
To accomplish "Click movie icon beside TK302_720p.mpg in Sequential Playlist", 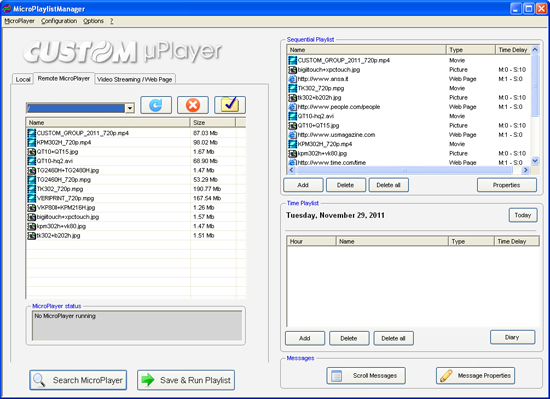I will 293,88.
